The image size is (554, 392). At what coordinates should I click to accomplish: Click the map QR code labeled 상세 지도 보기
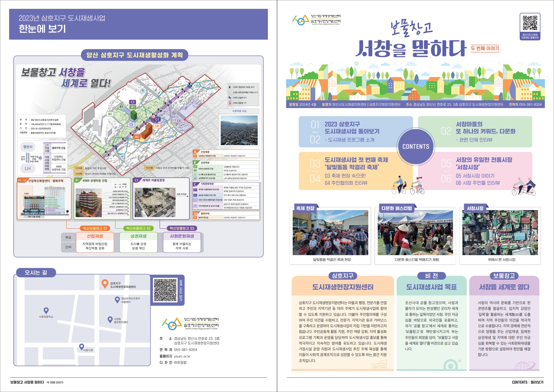tap(165, 290)
